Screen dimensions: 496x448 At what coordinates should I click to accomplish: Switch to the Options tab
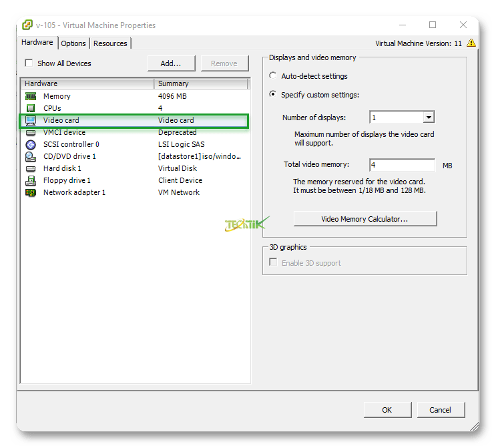[x=73, y=43]
